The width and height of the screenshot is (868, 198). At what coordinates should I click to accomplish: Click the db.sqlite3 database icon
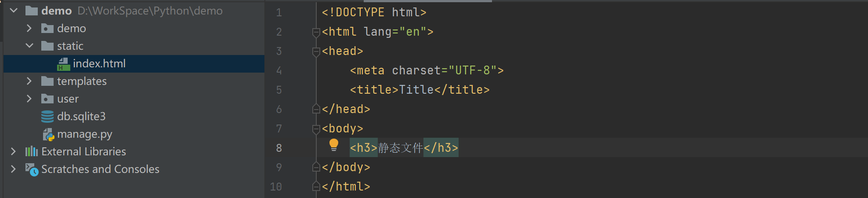tap(47, 117)
